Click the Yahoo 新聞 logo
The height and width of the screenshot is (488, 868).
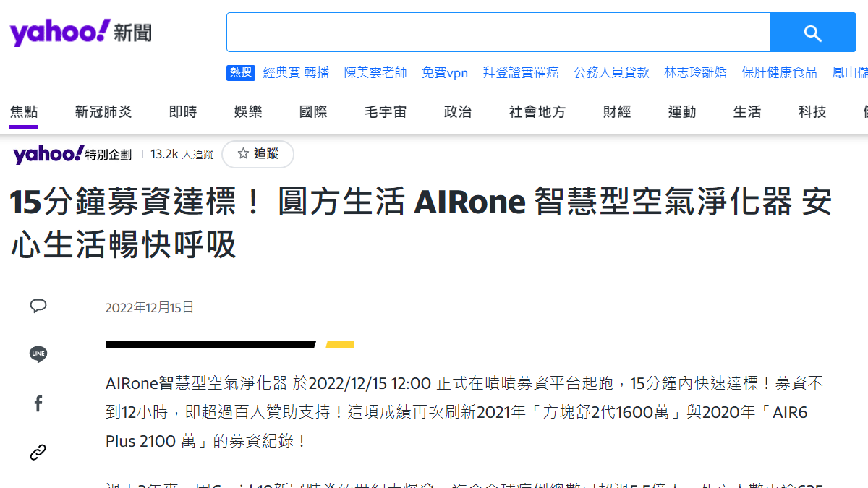pos(80,33)
